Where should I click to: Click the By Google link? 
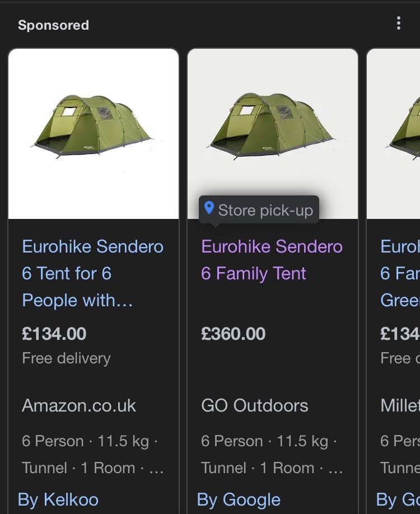[239, 500]
